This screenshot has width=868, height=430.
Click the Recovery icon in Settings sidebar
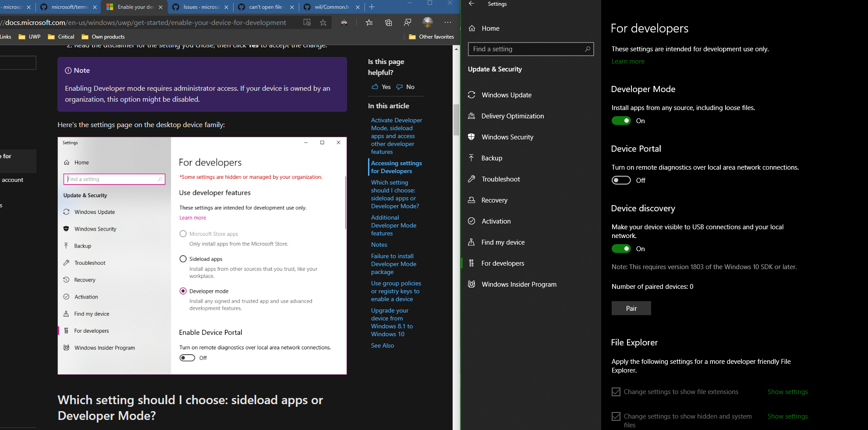coord(471,200)
